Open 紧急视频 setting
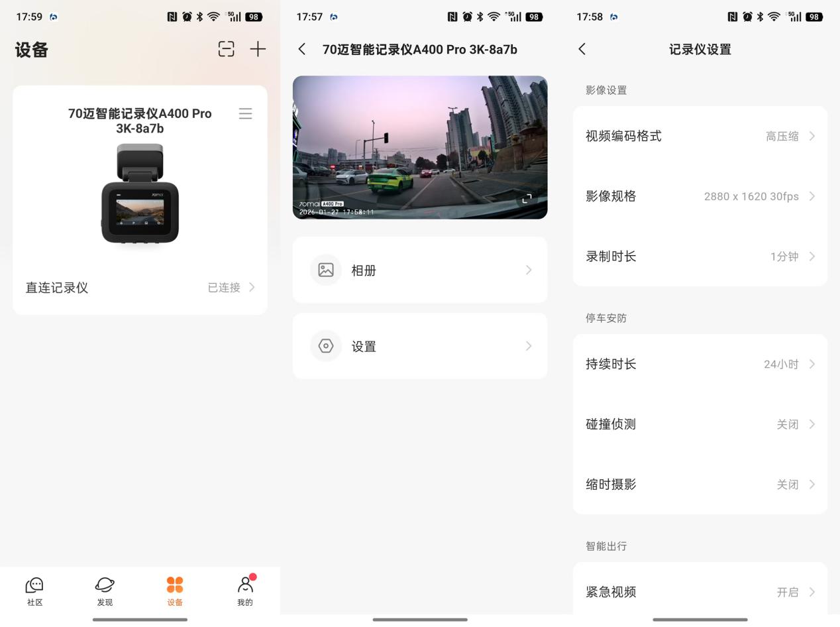 [x=700, y=592]
